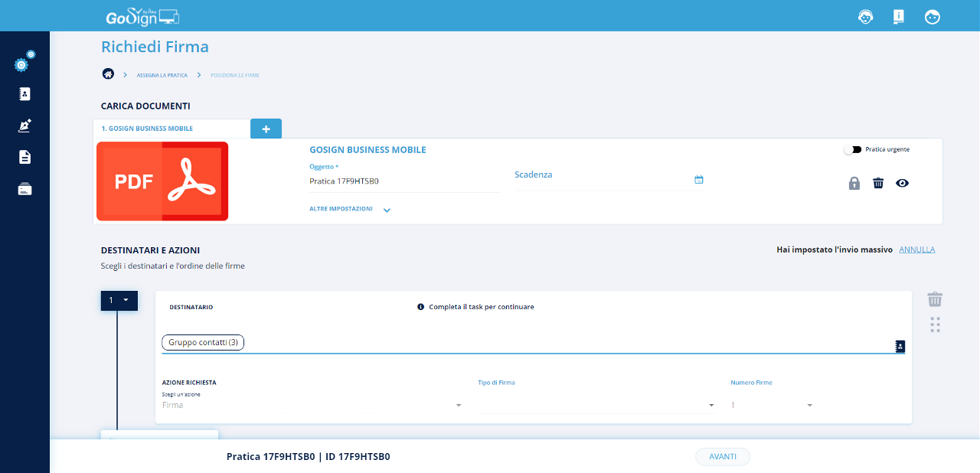Open the Tipo di Firma dropdown

[x=596, y=405]
